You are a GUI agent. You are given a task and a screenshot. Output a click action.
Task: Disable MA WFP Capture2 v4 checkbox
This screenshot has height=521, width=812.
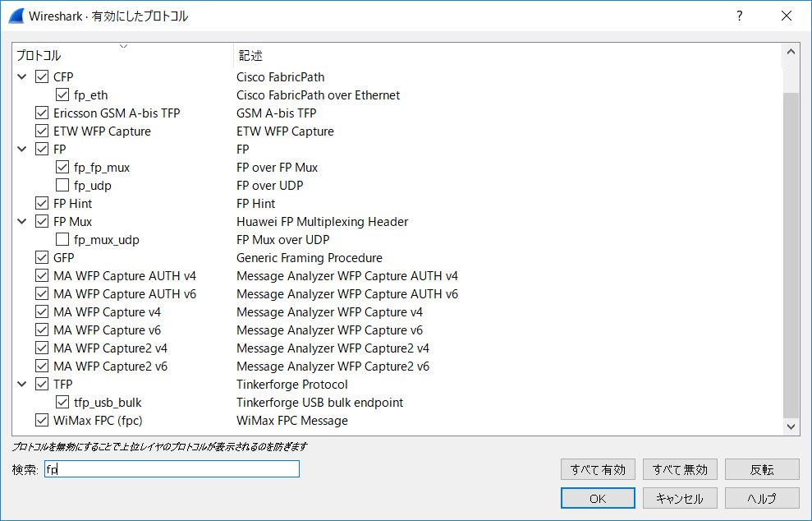tap(42, 348)
